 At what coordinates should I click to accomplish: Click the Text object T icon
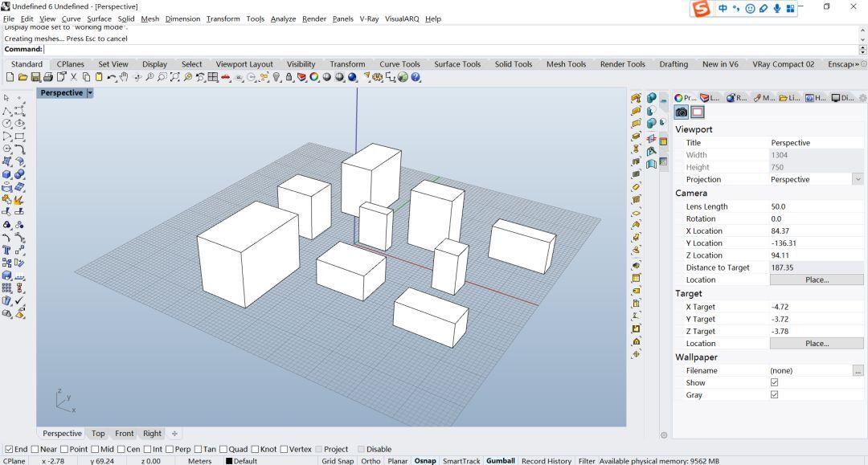6,251
